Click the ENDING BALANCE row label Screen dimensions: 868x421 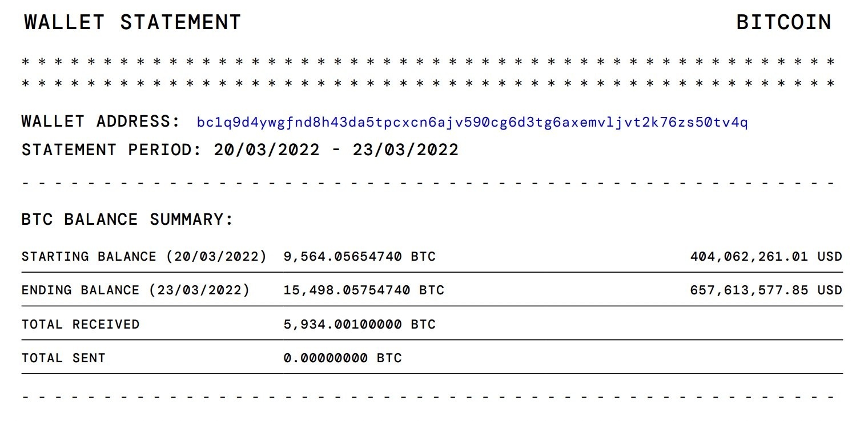(135, 290)
